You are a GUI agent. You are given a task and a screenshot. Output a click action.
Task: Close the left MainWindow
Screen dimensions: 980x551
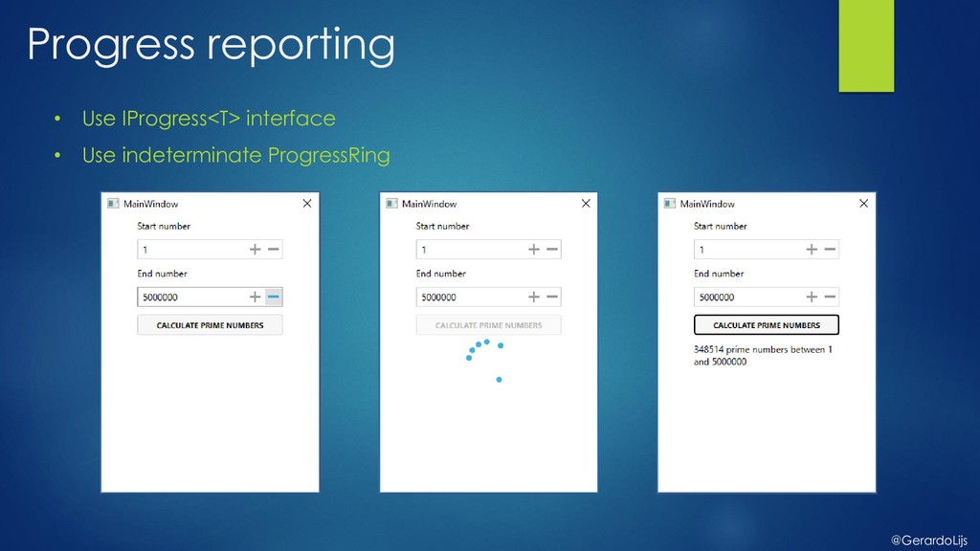pyautogui.click(x=307, y=203)
